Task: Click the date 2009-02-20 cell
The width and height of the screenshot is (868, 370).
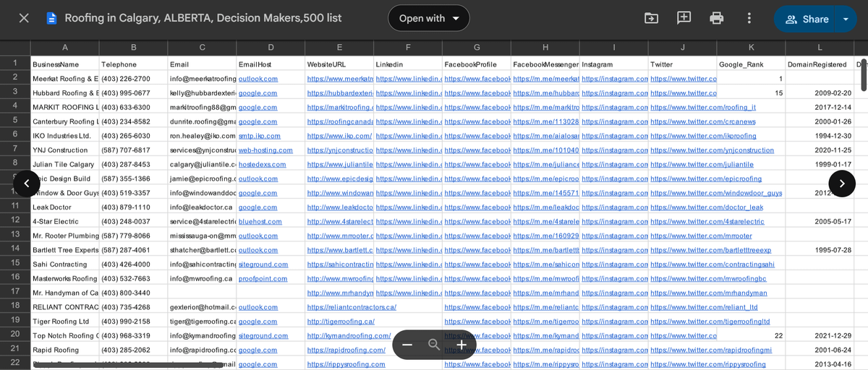Action: click(819, 93)
